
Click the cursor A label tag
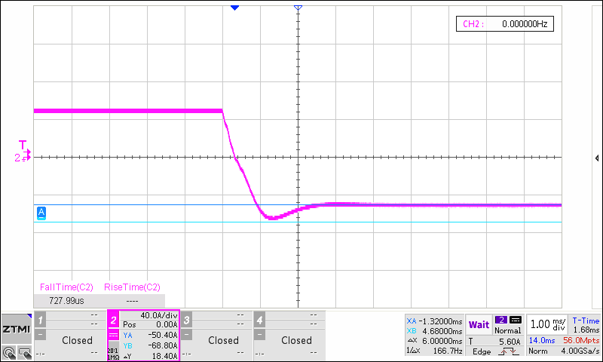click(x=41, y=213)
